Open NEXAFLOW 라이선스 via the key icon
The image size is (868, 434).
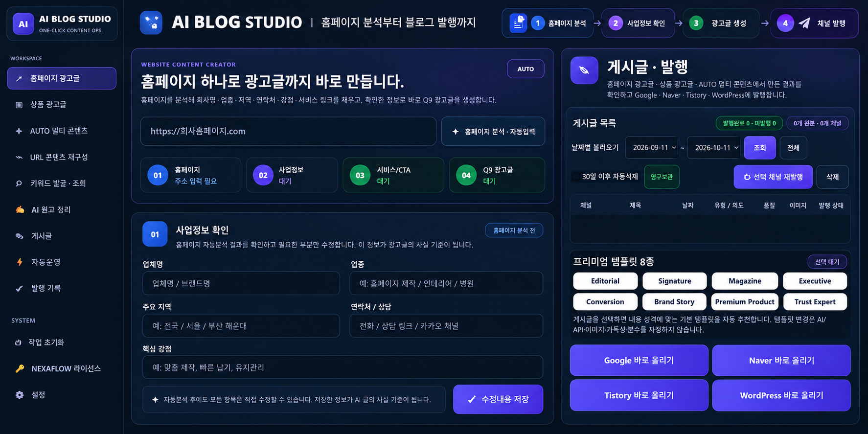point(20,368)
